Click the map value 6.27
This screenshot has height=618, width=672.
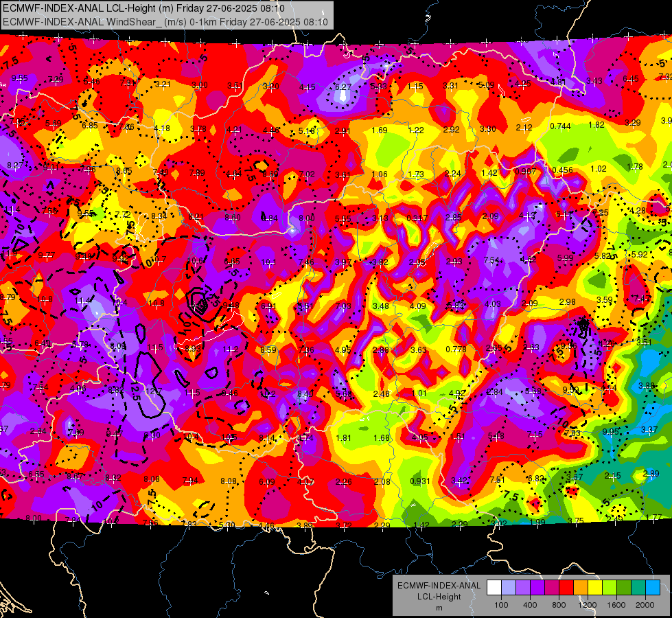coord(343,87)
